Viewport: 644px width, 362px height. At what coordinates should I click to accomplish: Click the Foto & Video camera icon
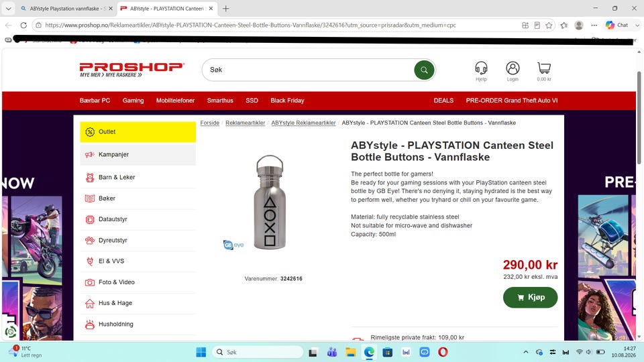tap(89, 282)
